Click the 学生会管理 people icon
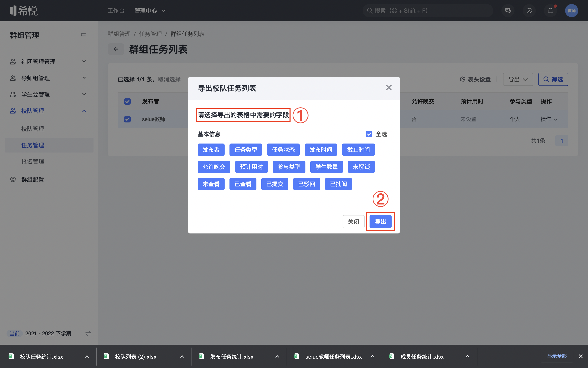588x368 pixels. [x=13, y=94]
